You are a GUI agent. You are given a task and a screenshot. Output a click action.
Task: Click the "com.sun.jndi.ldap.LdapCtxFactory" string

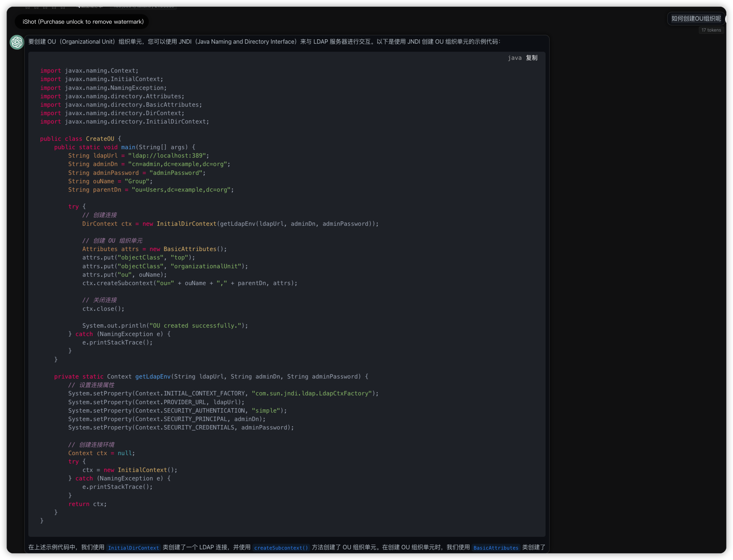pos(312,393)
